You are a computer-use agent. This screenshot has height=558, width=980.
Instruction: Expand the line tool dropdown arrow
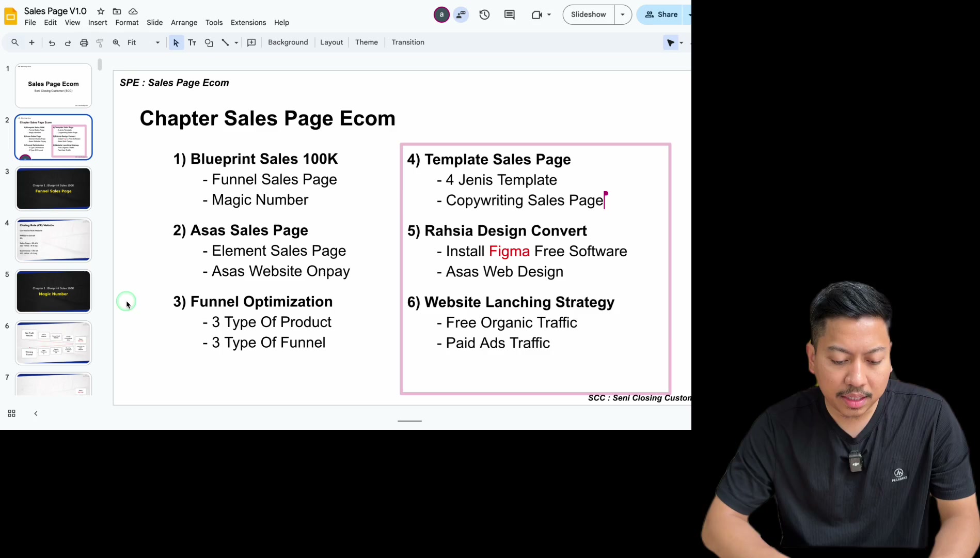pyautogui.click(x=236, y=43)
